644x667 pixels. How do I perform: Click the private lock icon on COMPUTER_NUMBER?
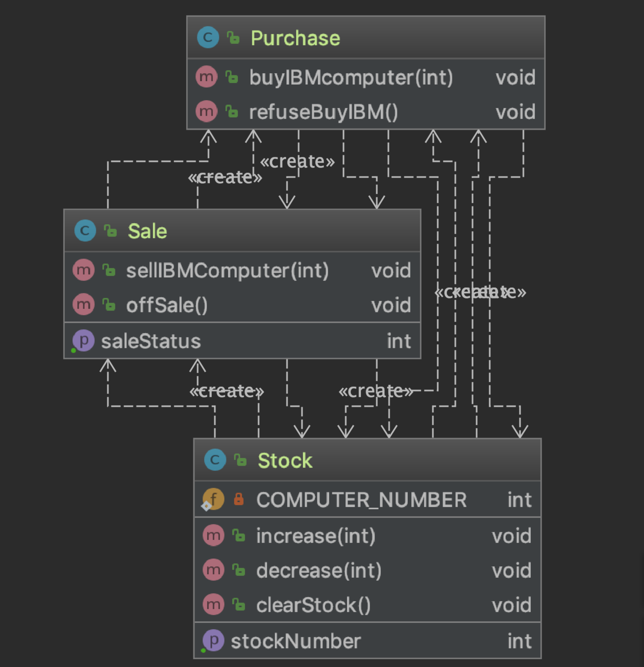tap(238, 499)
